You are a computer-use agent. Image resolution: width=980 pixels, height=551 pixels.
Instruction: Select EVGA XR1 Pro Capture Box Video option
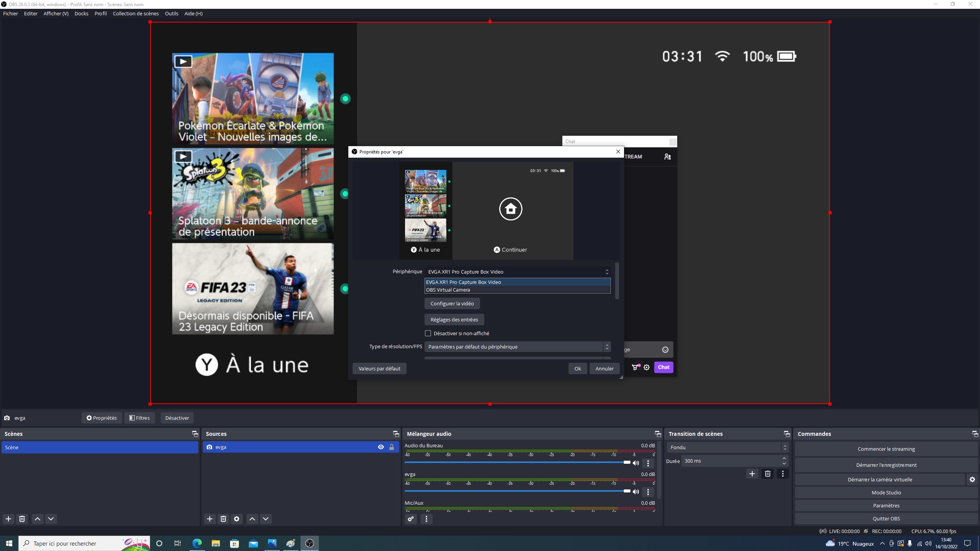coord(518,282)
